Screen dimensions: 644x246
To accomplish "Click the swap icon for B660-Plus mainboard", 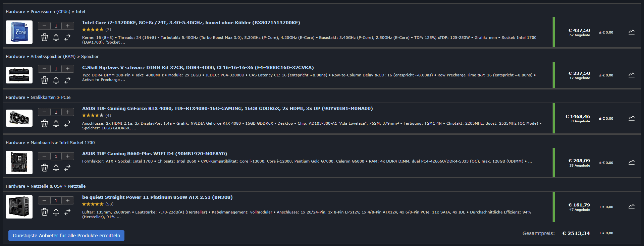I will coord(67,168).
